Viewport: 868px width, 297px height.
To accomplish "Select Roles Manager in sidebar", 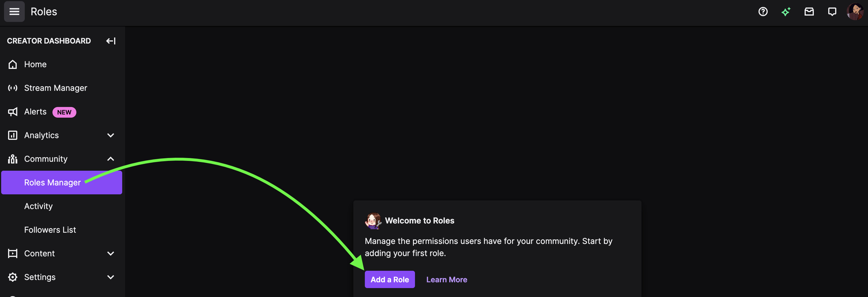I will click(52, 182).
